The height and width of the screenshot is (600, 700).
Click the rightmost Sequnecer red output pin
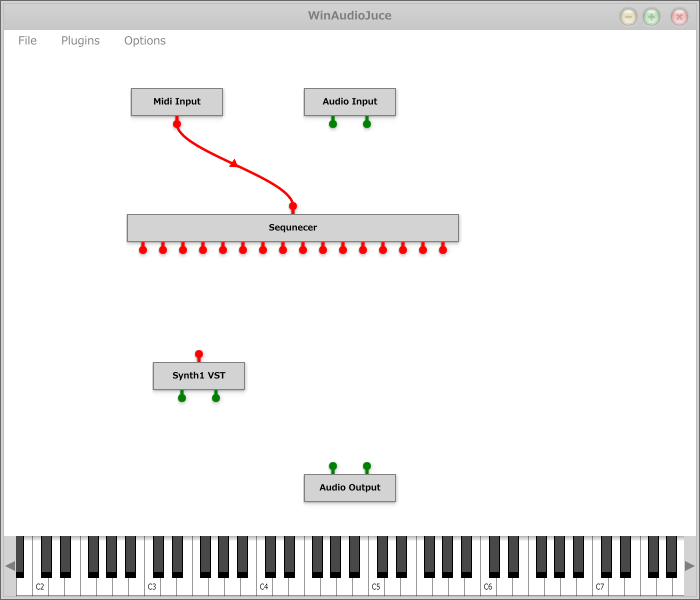coord(443,249)
